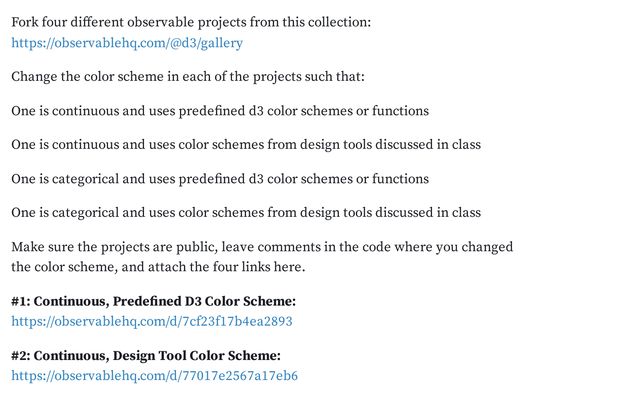
Task: Click the "#1: Continuous, Predefined D3 Color Scheme" heading
Action: pos(153,301)
